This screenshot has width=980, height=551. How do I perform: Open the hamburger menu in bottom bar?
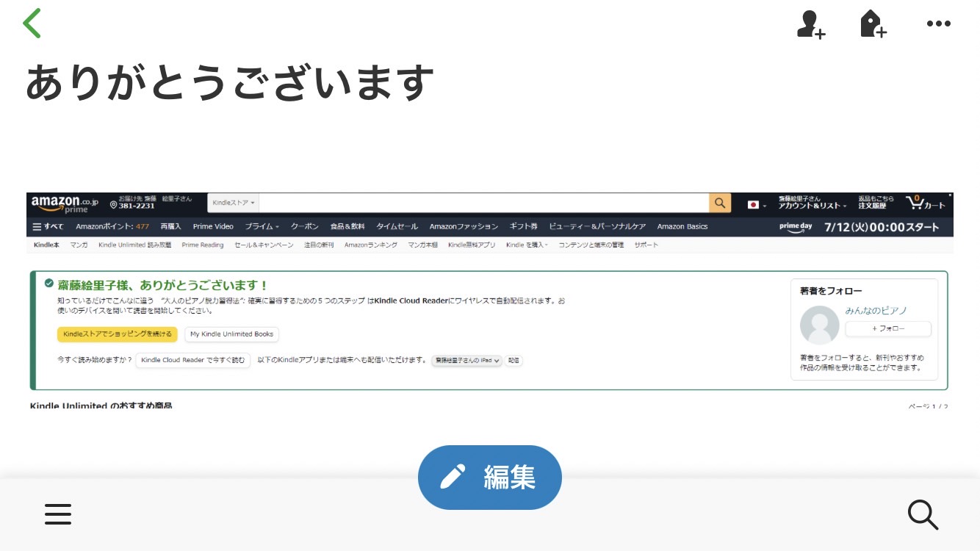(x=58, y=514)
